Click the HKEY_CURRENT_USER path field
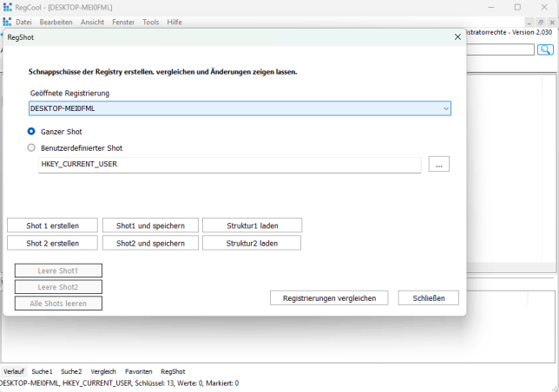Screen dimensions: 559x392 tap(229, 164)
